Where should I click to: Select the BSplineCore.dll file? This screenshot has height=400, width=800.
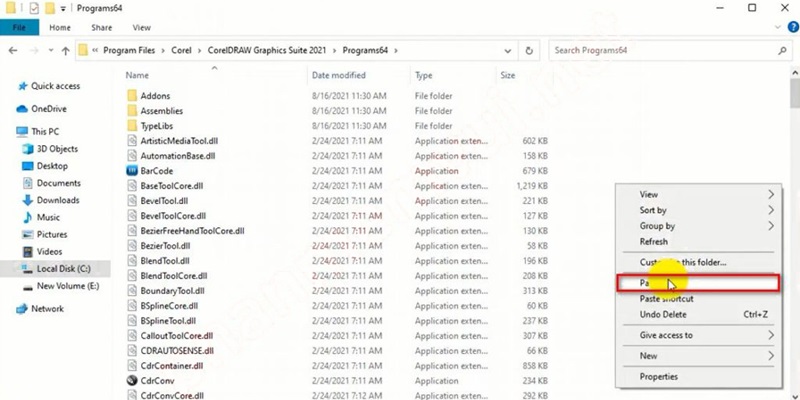[169, 306]
